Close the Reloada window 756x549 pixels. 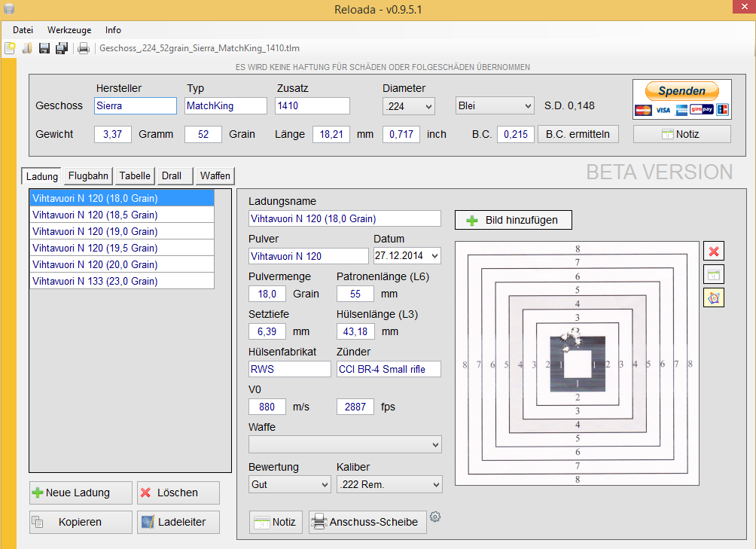click(x=744, y=6)
